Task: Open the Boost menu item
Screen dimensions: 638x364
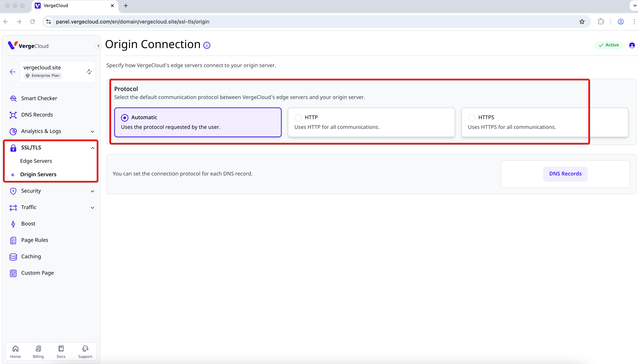Action: point(51,224)
